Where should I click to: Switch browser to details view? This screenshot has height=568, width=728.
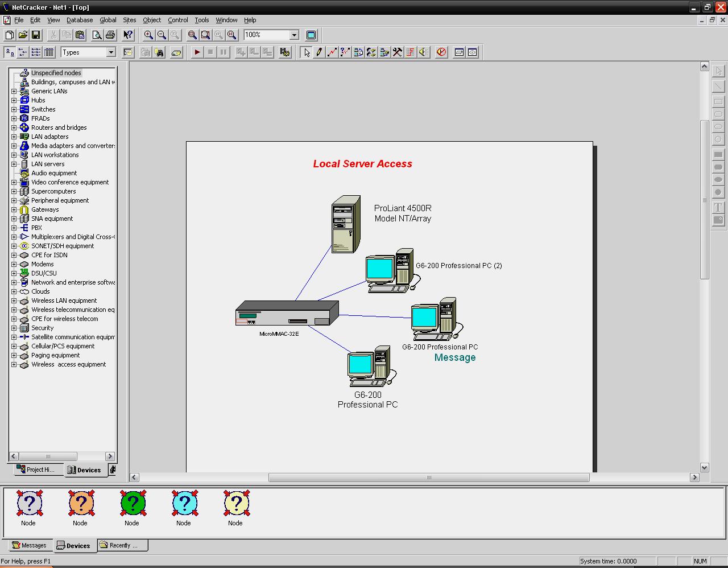click(49, 52)
